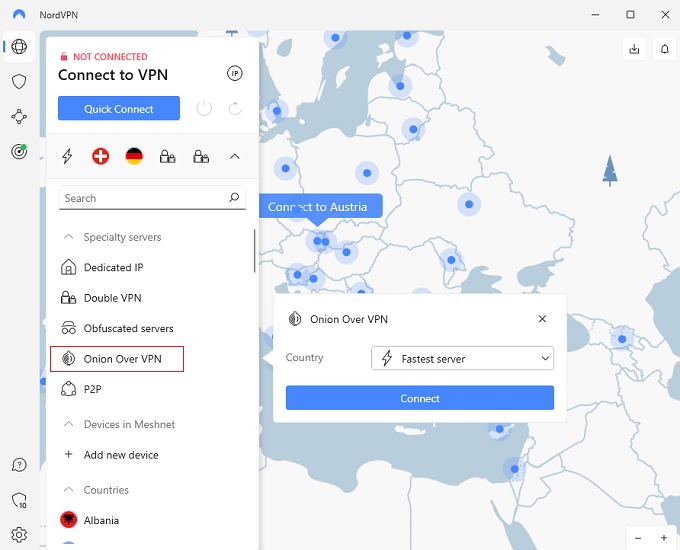Image resolution: width=680 pixels, height=550 pixels.
Task: Click Connect in Onion Over VPN popup
Action: 420,398
